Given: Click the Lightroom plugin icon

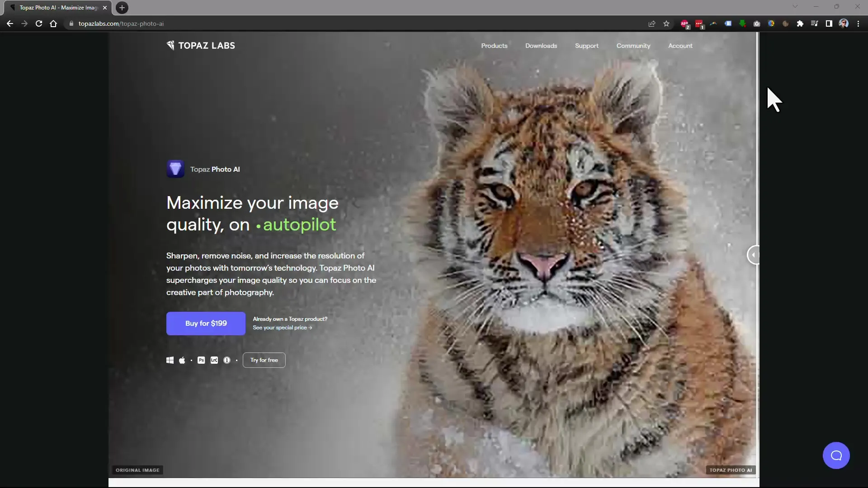Looking at the screenshot, I should pos(214,360).
